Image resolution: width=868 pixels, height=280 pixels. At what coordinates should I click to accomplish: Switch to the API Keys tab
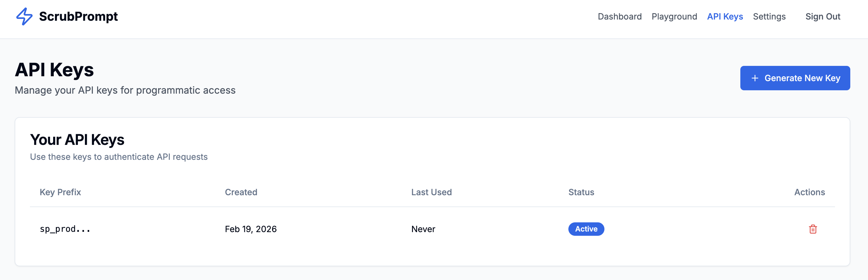(725, 16)
